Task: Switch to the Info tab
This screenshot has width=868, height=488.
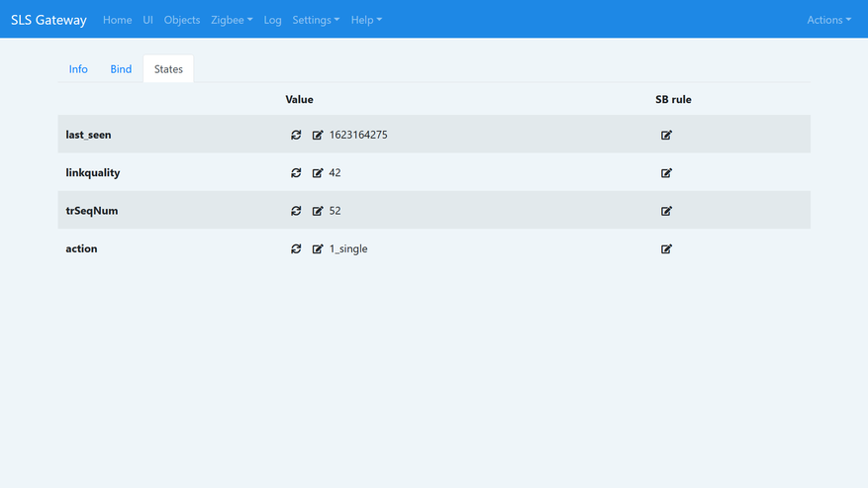Action: point(78,69)
